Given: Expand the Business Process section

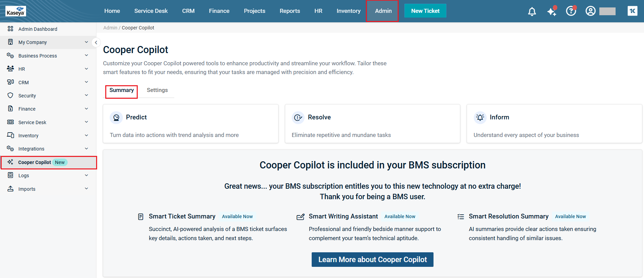Looking at the screenshot, I should (48, 55).
